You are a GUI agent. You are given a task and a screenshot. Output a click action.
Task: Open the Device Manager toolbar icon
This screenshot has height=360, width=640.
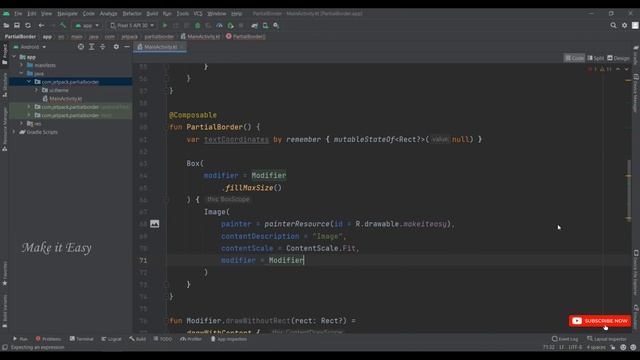(265, 25)
